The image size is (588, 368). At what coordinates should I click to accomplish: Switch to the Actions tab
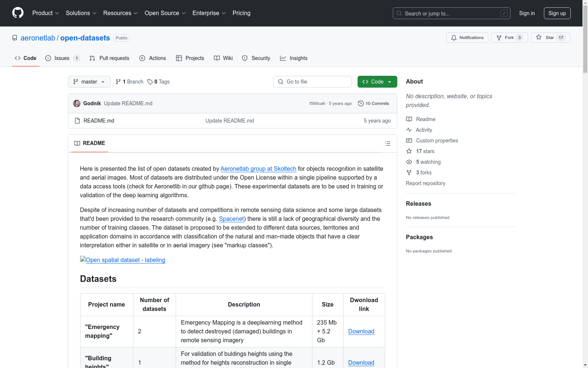coord(153,58)
